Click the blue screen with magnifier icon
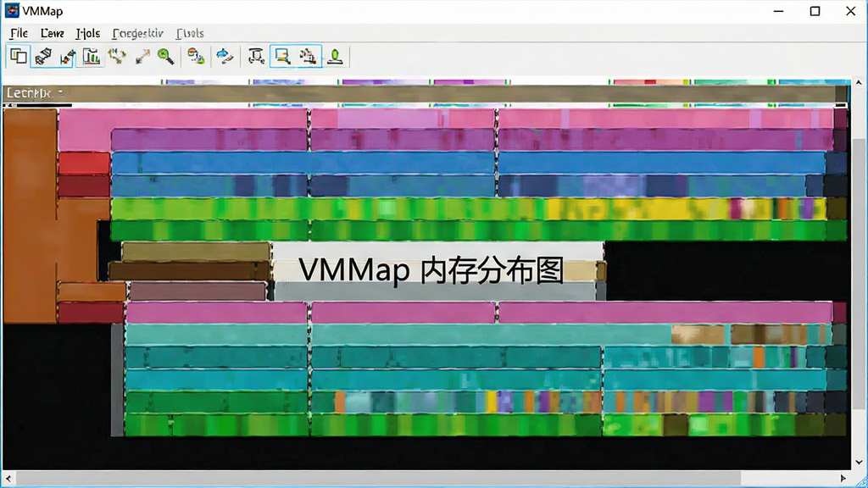The height and width of the screenshot is (488, 868). tap(283, 56)
